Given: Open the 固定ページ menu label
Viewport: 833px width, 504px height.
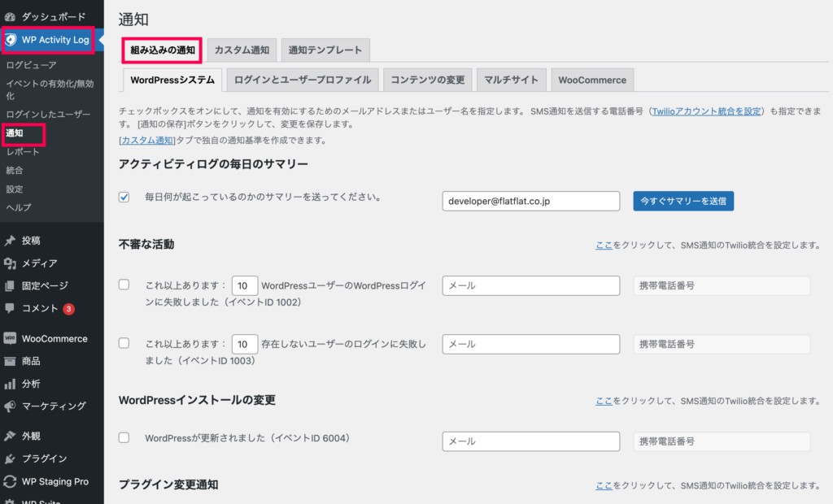Looking at the screenshot, I should 46,285.
